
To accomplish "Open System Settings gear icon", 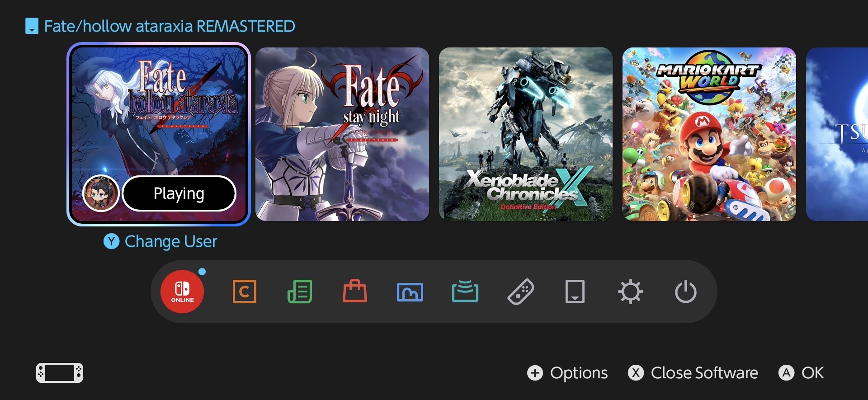I will point(631,292).
